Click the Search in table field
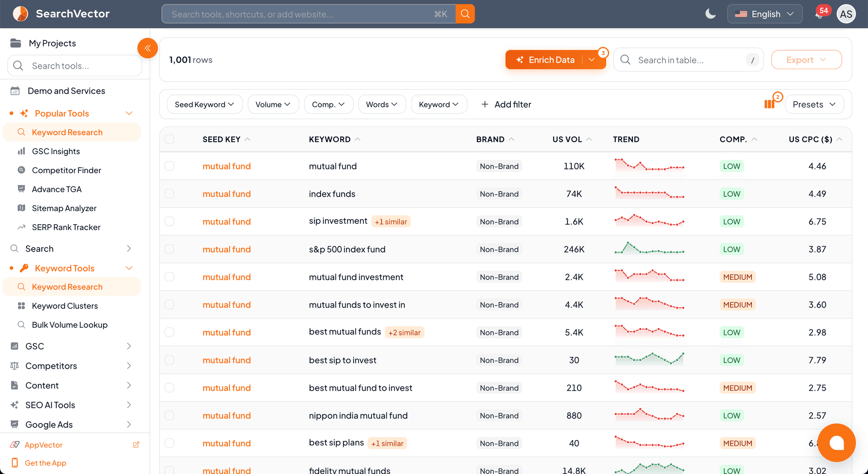868x474 pixels. pyautogui.click(x=689, y=60)
